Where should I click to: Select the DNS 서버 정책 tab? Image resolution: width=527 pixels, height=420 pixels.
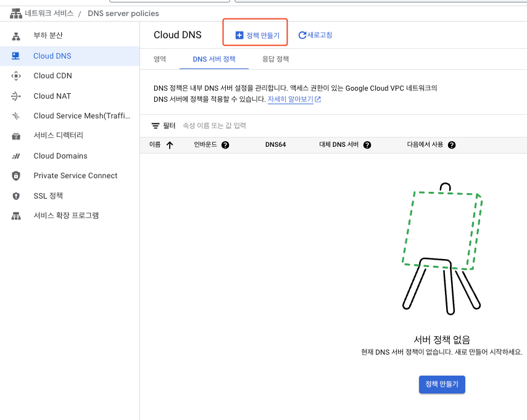coord(214,59)
